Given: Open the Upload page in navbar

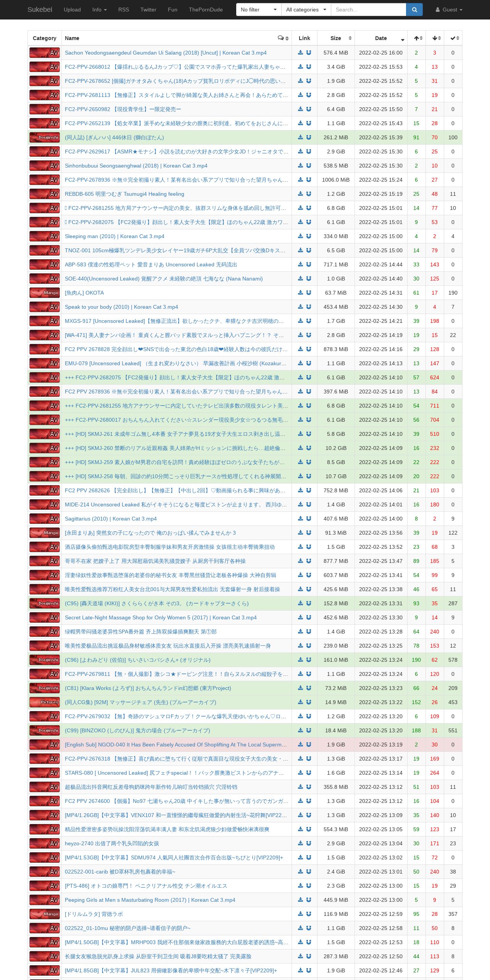Looking at the screenshot, I should 72,10.
